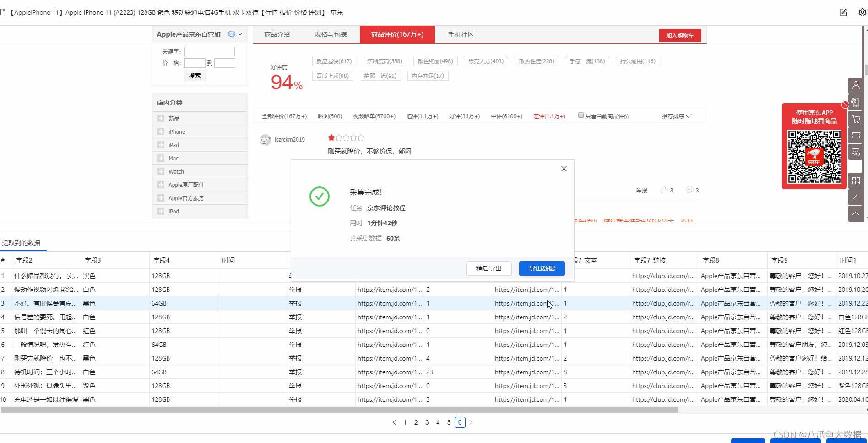This screenshot has height=443, width=868.
Task: Filter reviews by 好评(33万+)
Action: [465, 116]
